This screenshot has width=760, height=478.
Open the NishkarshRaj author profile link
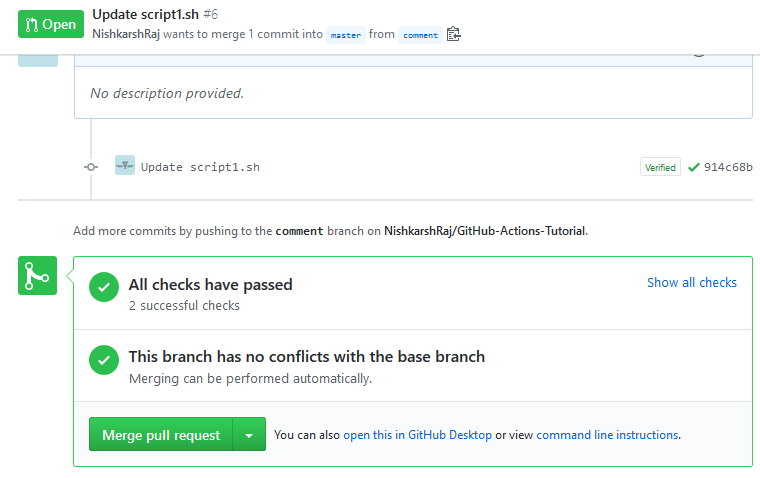(x=126, y=34)
